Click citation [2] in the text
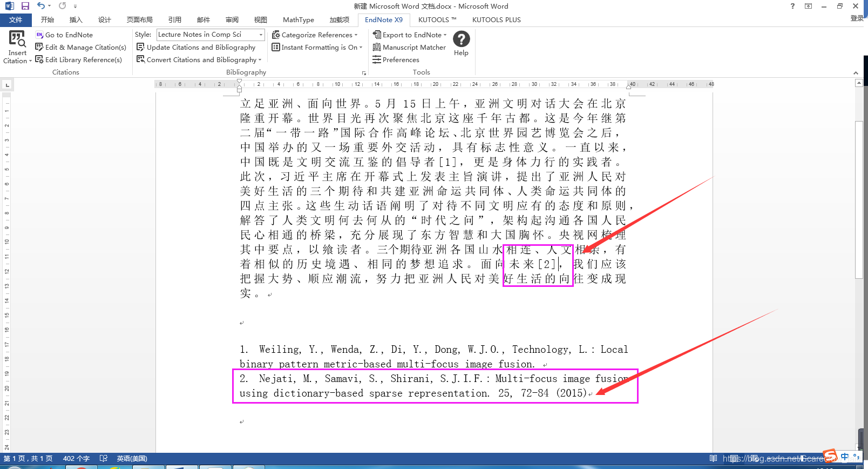Viewport: 868px width, 469px height. pos(547,264)
